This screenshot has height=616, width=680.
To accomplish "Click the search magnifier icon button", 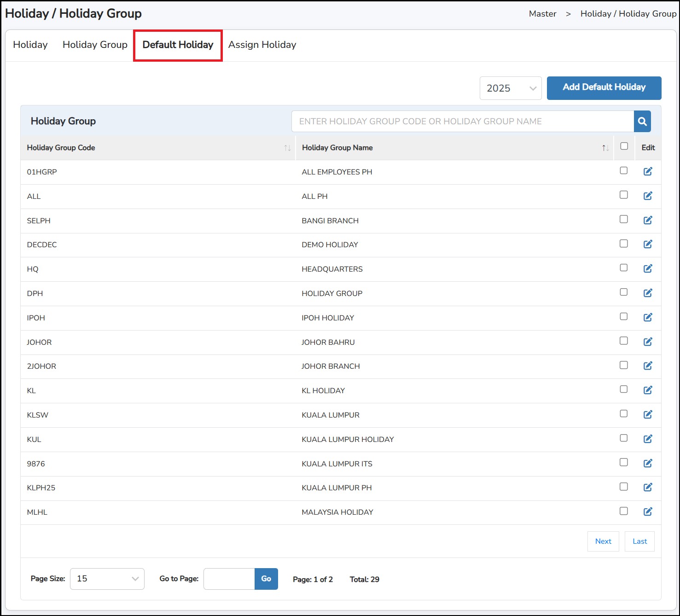I will point(642,122).
